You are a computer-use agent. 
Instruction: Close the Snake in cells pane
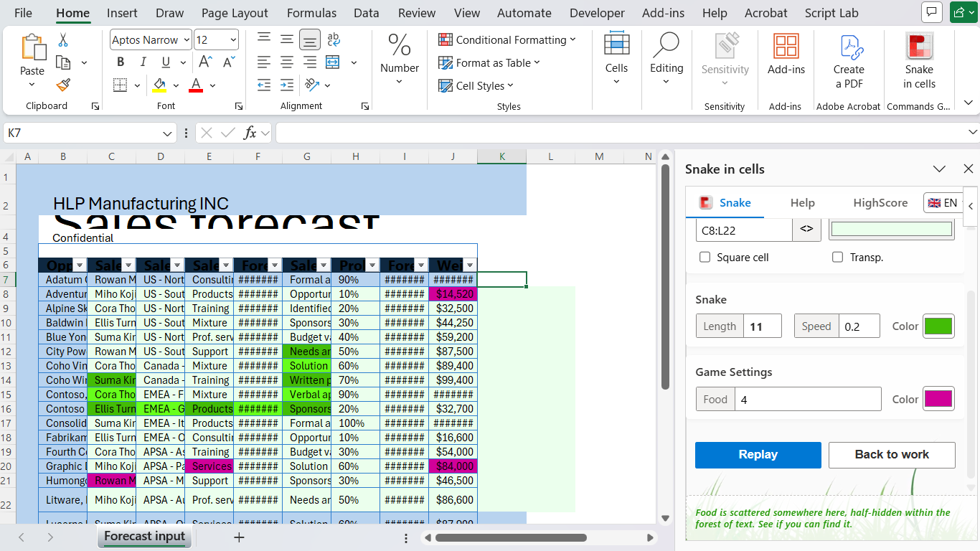(968, 169)
